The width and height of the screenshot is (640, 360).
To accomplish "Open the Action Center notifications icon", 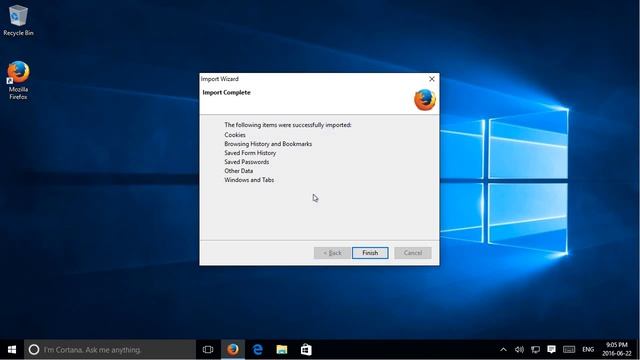I will [x=551, y=349].
